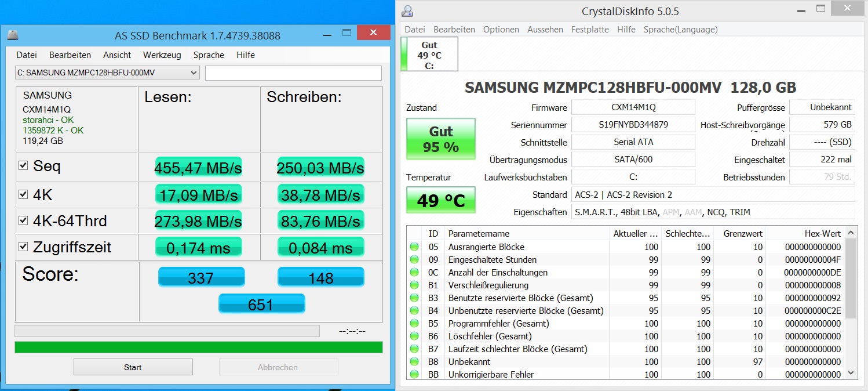The height and width of the screenshot is (391, 868).
Task: Click the Eingeschaltet value 222 mal
Action: (822, 160)
